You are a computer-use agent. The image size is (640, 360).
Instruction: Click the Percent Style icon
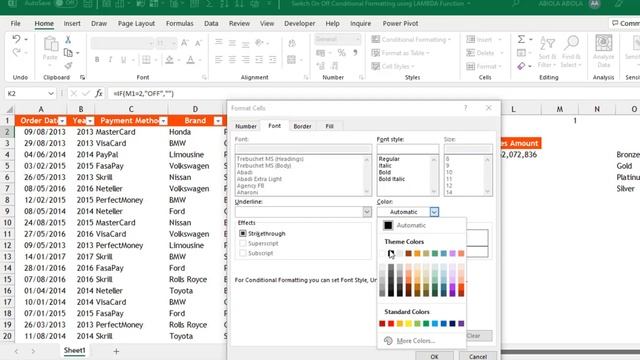pos(342,53)
